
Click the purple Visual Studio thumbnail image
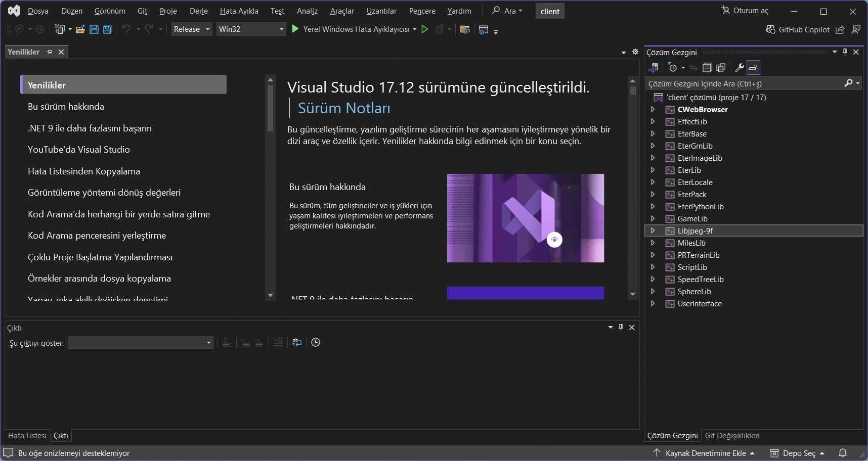[x=526, y=218]
